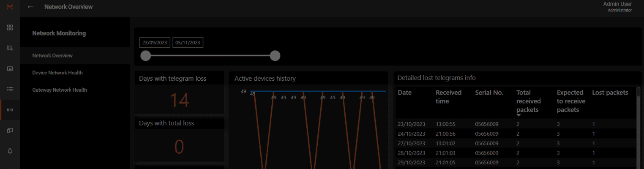Open Device Network Health page
This screenshot has height=169, width=644.
pyautogui.click(x=57, y=73)
